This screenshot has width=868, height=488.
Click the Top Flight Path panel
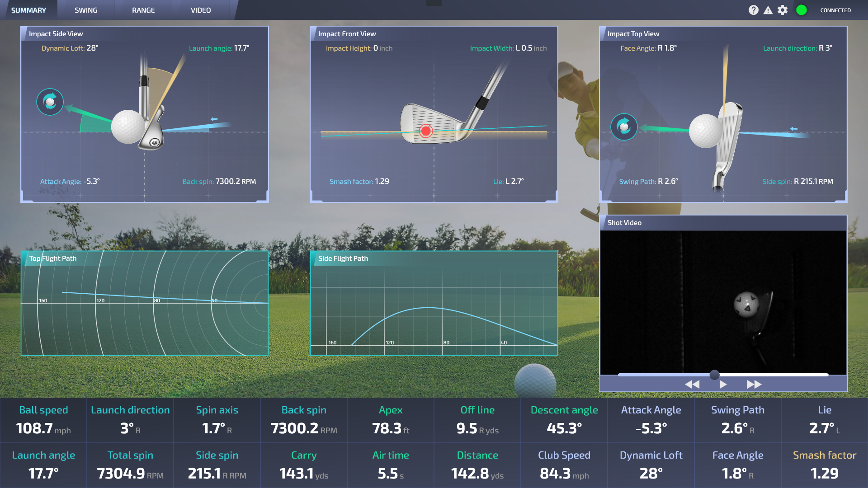pyautogui.click(x=145, y=303)
